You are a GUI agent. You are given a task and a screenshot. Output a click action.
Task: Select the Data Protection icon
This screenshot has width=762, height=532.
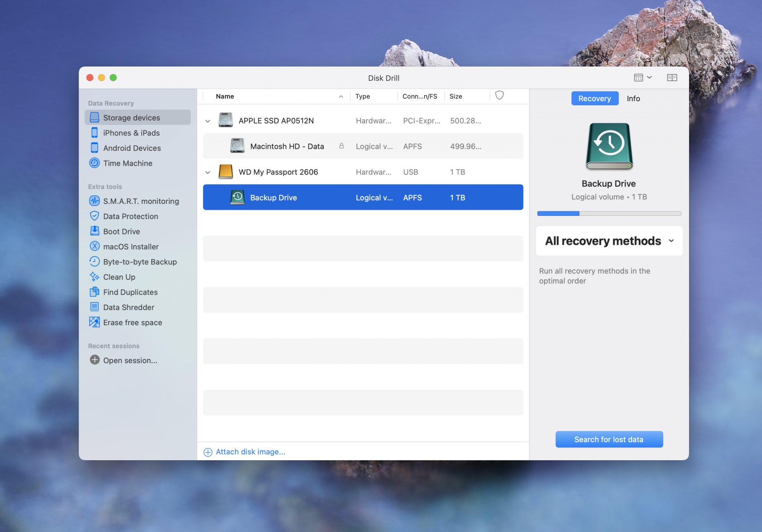[94, 215]
